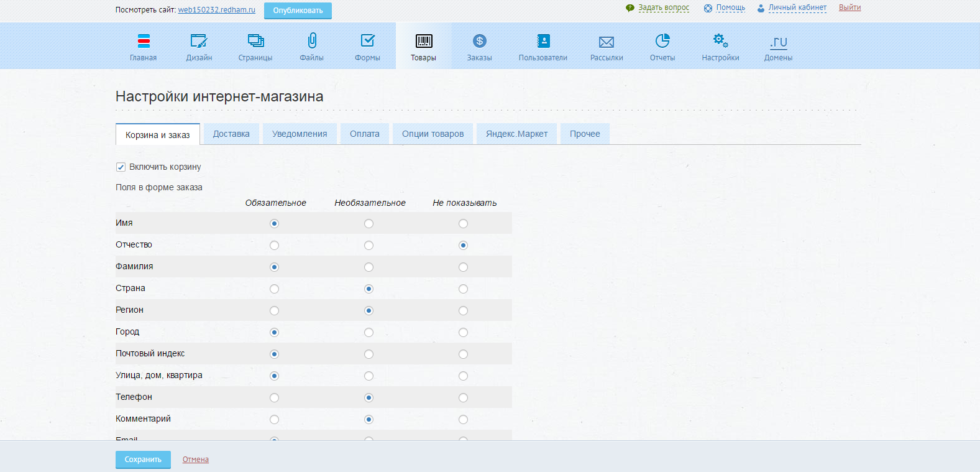Open the Пользователи contact icon
Viewport: 980px width, 472px height.
pyautogui.click(x=543, y=41)
